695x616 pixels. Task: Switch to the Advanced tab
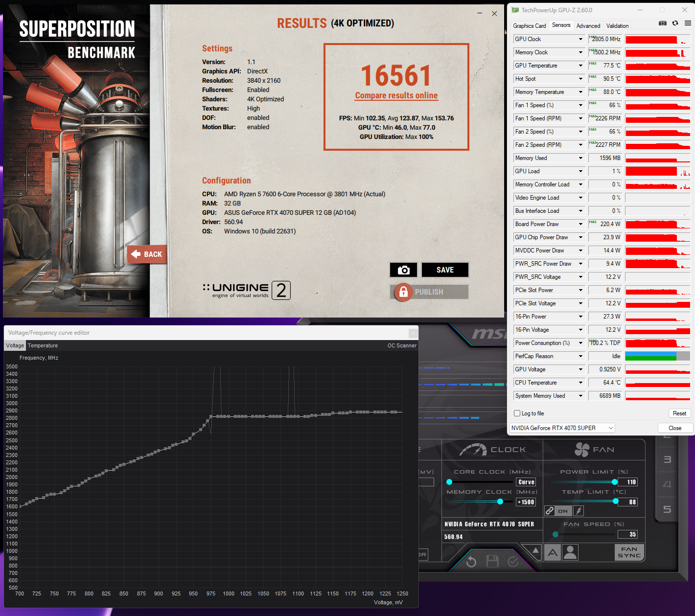[x=588, y=26]
